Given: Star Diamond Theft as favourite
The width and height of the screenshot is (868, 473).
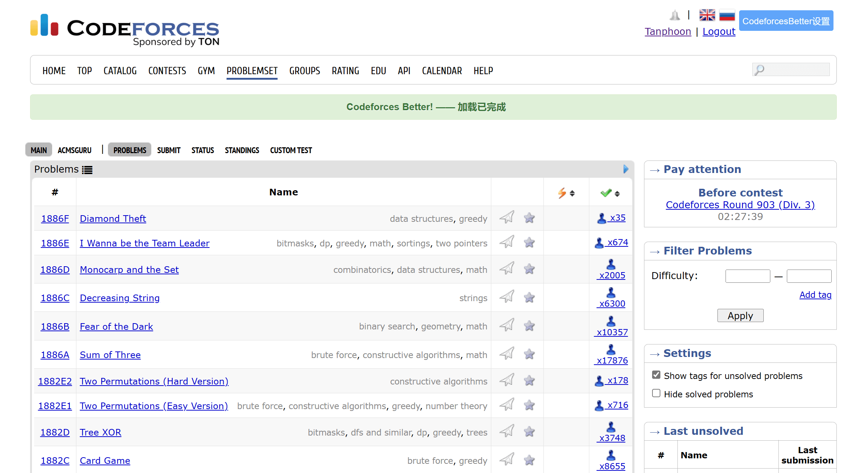Looking at the screenshot, I should point(529,218).
